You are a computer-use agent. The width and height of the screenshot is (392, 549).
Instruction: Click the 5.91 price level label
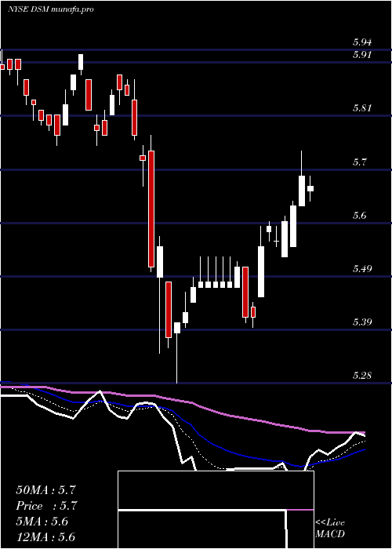pos(362,55)
